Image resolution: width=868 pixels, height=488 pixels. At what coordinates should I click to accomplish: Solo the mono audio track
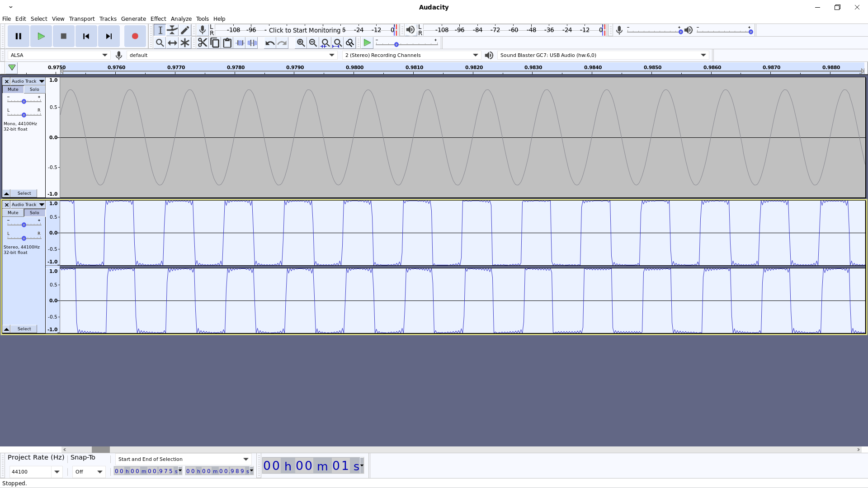34,89
